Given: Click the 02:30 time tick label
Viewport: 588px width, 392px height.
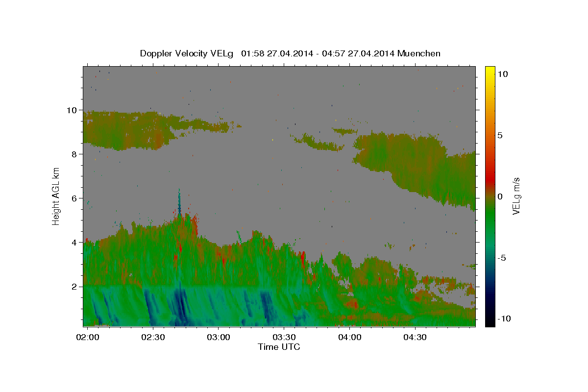Looking at the screenshot, I should pos(152,338).
